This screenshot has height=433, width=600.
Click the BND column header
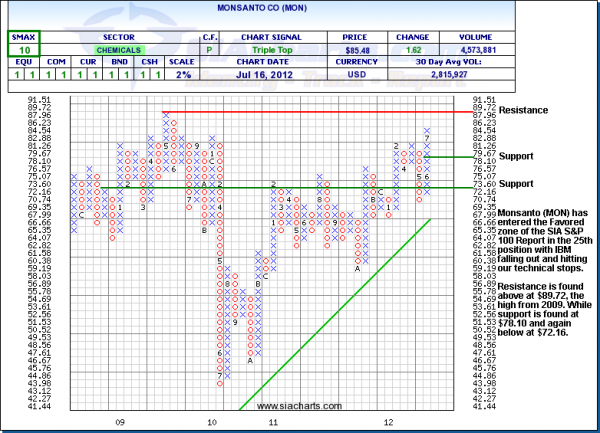click(117, 63)
